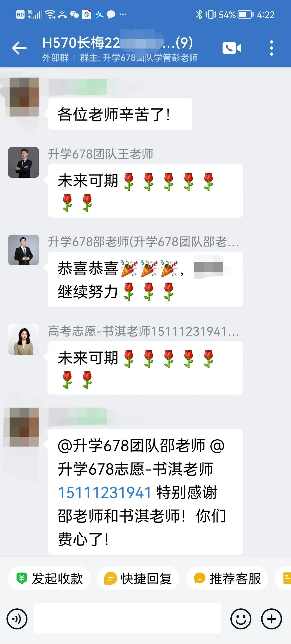This screenshot has width=291, height=644.
Task: Open the plus attachments panel
Action: tap(272, 619)
